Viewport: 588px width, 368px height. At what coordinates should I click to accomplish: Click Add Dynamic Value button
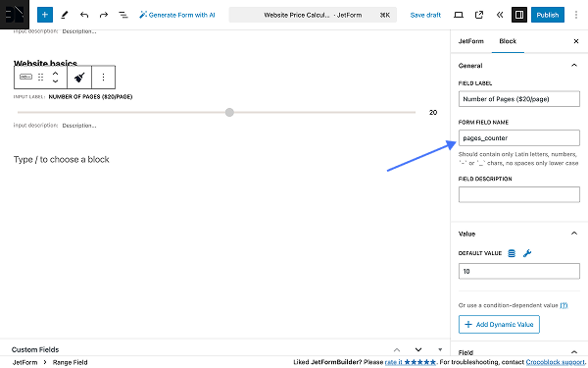click(x=499, y=325)
